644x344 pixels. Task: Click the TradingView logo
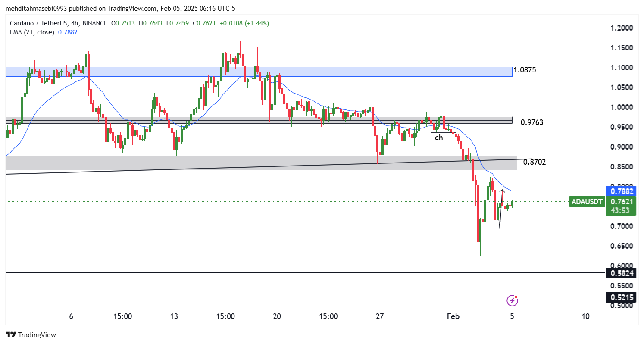pyautogui.click(x=31, y=335)
